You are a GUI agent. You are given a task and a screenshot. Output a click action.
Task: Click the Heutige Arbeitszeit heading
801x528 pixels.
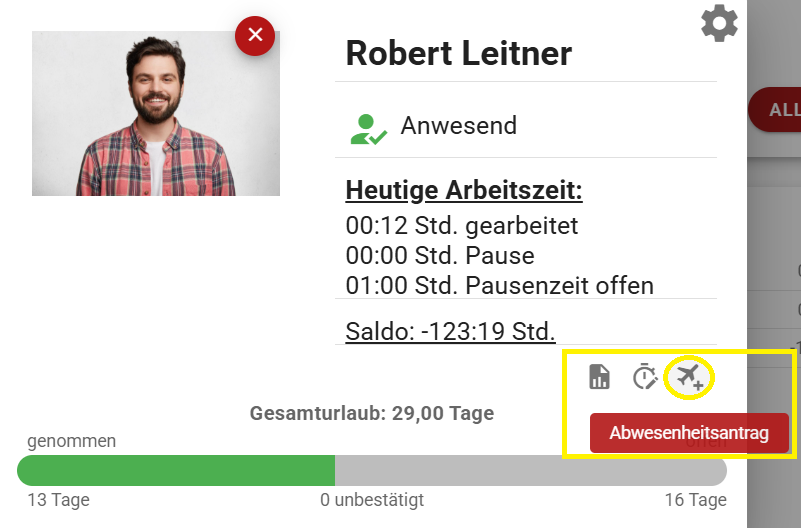[x=464, y=190]
